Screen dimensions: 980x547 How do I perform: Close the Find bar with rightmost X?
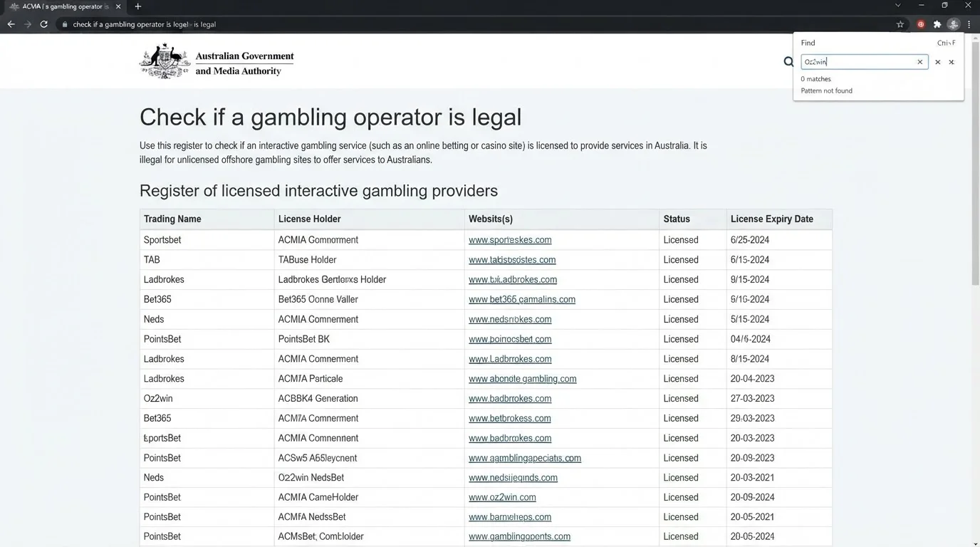click(951, 62)
